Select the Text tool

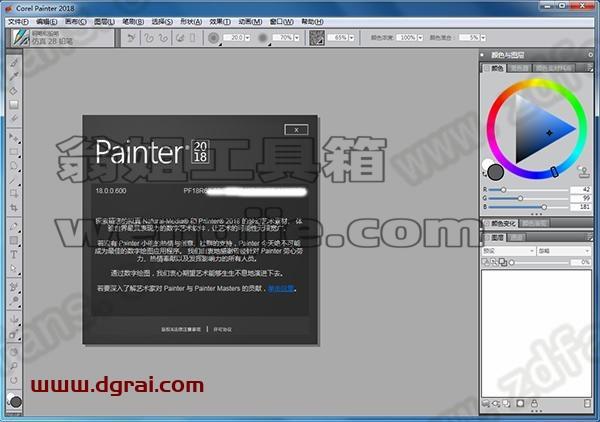[x=14, y=254]
